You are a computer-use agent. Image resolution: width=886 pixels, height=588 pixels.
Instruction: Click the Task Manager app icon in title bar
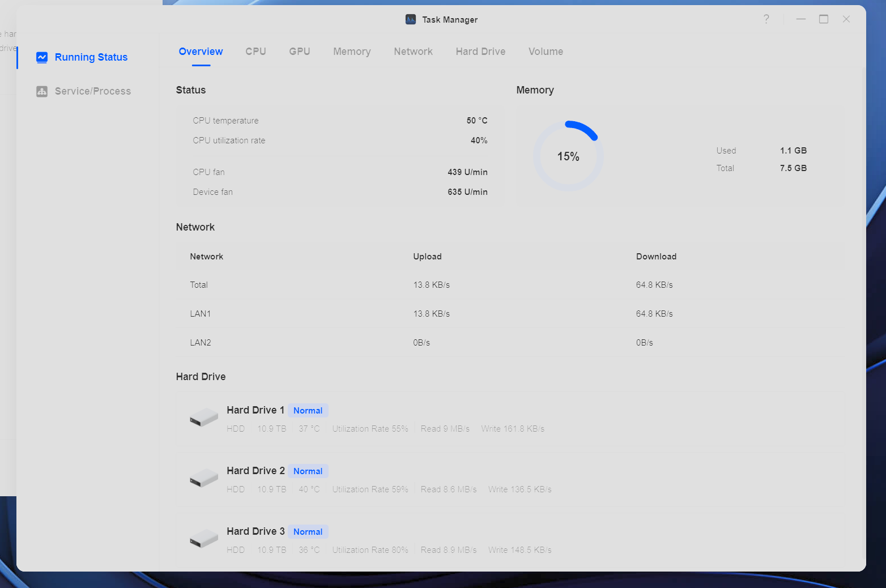pyautogui.click(x=411, y=19)
